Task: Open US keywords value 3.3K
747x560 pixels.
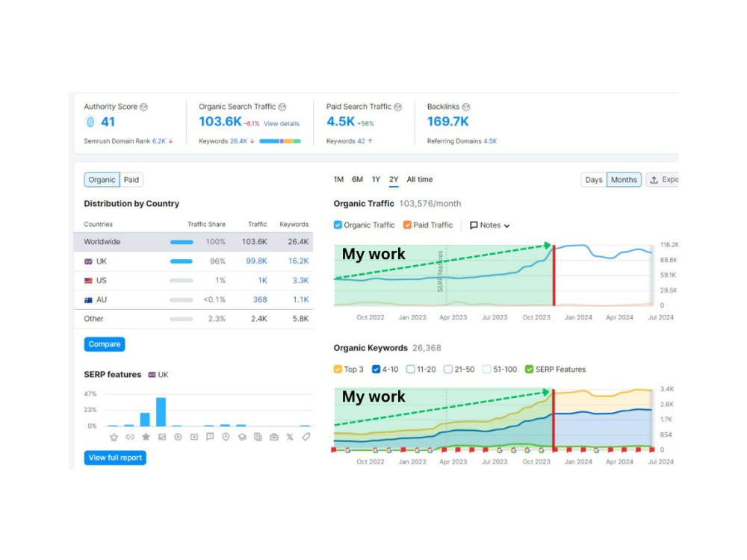Action: [300, 281]
